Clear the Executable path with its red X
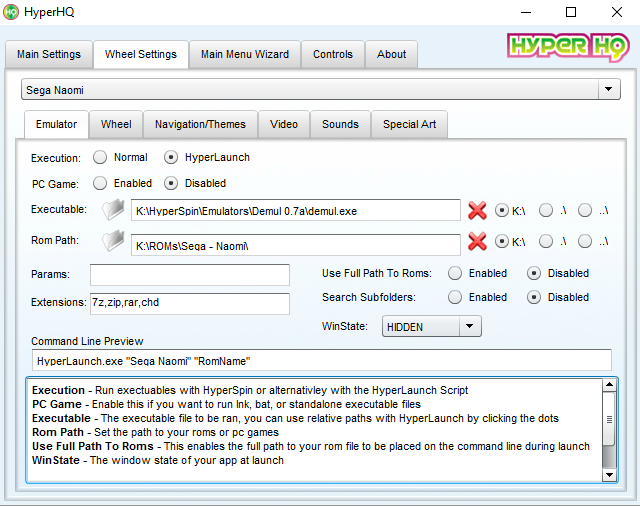The width and height of the screenshot is (640, 506). [477, 211]
